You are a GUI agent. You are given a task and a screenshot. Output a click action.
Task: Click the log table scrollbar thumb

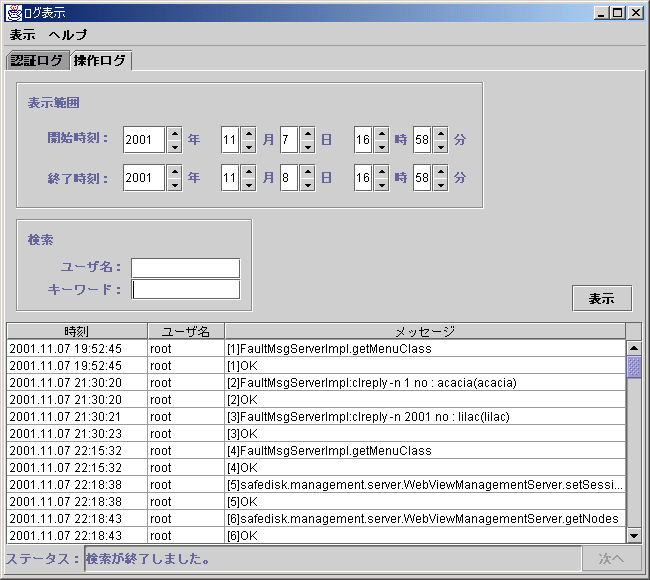pyautogui.click(x=634, y=366)
